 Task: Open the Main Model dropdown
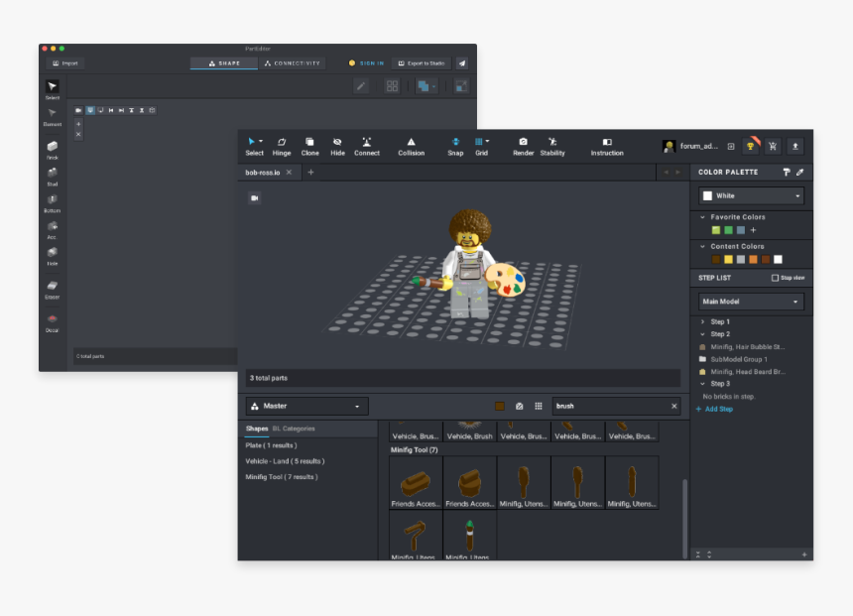[x=751, y=302]
